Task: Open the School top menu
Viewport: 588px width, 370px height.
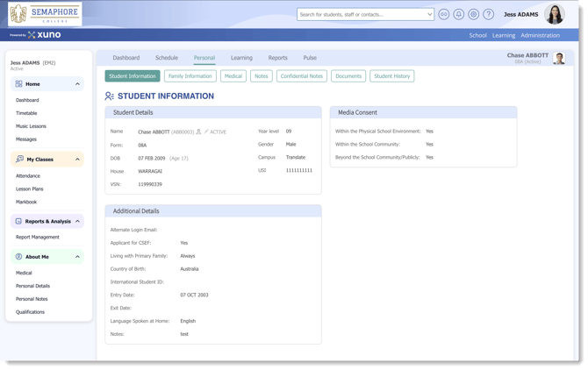Action: click(x=477, y=35)
